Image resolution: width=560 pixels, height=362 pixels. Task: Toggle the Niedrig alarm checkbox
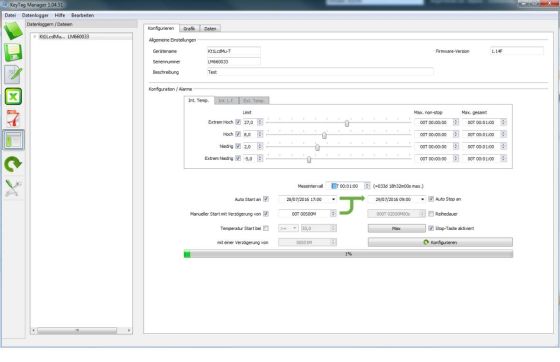point(238,146)
